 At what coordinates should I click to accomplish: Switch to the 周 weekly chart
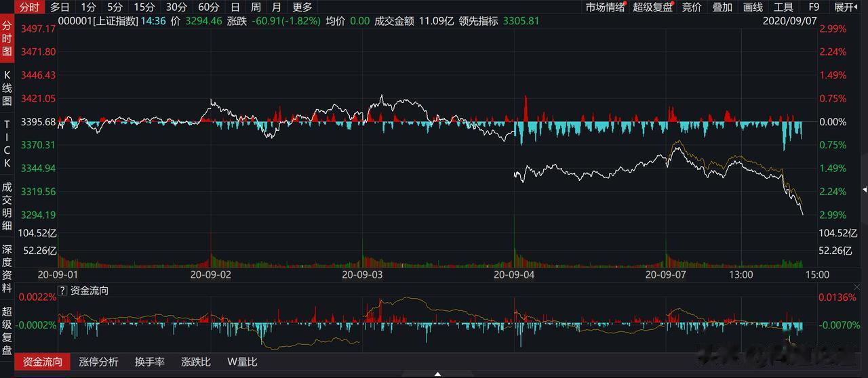256,7
